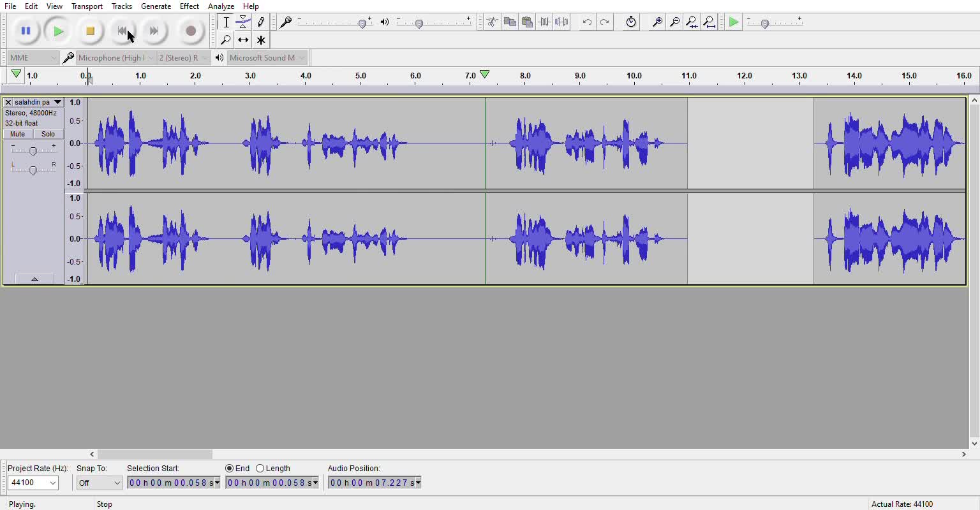Viewport: 980px width, 510px height.
Task: Click the Zoom In icon
Action: (657, 22)
